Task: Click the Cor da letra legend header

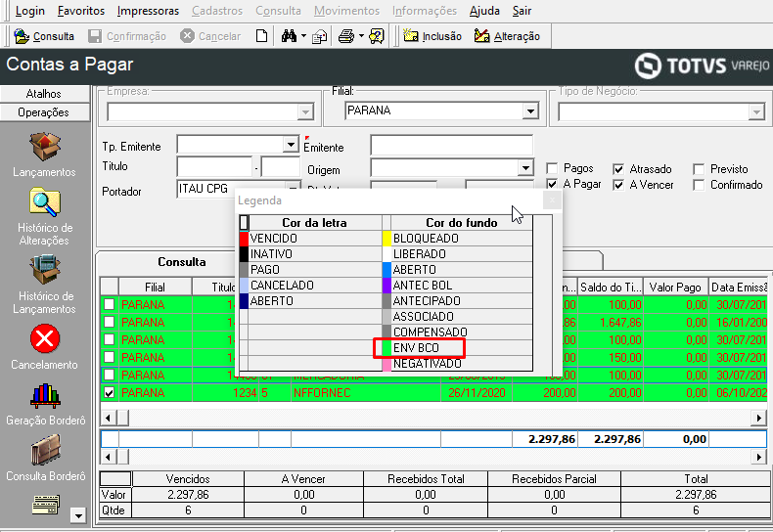Action: 314,223
